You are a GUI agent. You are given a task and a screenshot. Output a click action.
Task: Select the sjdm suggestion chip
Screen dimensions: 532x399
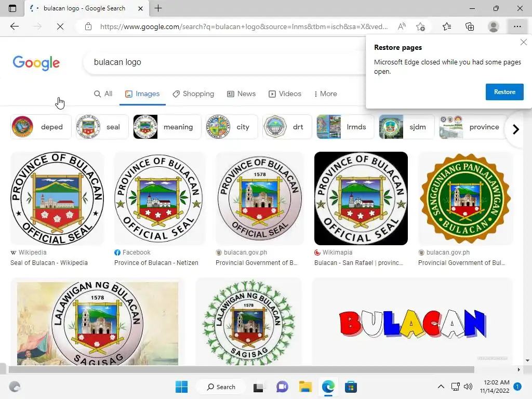406,127
